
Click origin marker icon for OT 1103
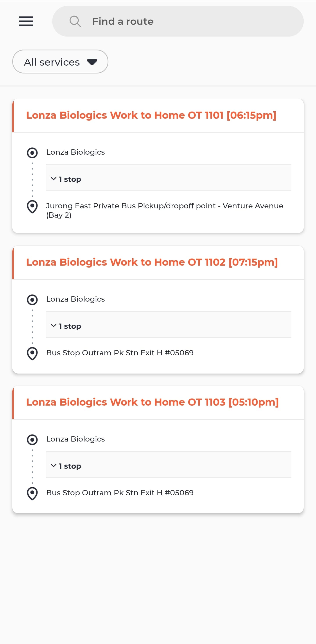click(32, 440)
